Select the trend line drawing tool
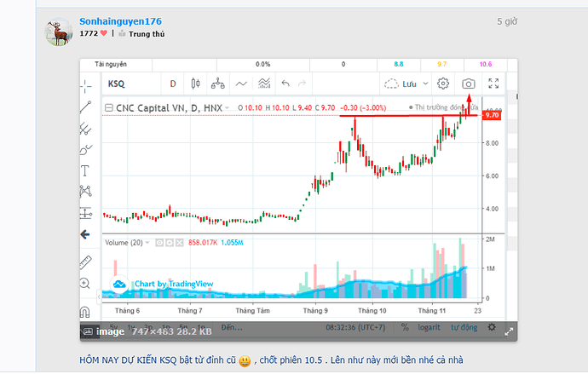Image resolution: width=588 pixels, height=374 pixels. coord(85,107)
